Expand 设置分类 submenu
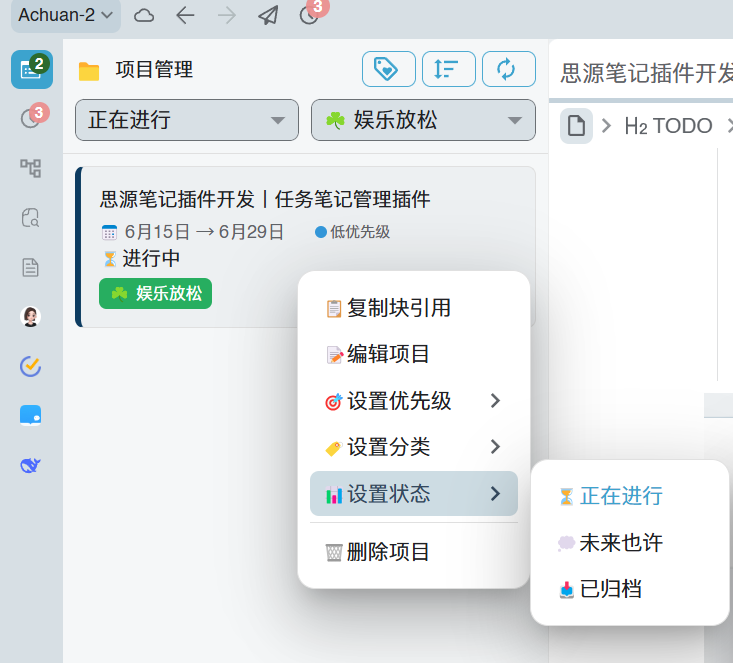Image resolution: width=733 pixels, height=663 pixels. coord(414,447)
